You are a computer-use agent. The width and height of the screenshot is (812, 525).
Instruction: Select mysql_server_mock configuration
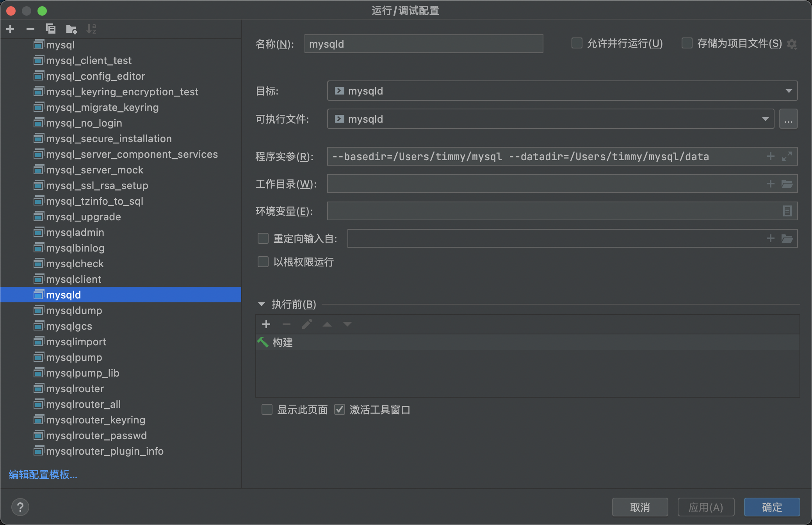coord(121,170)
